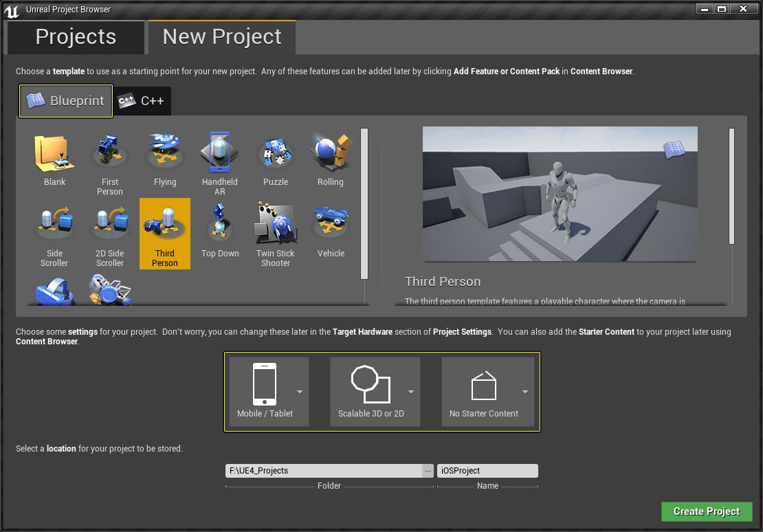Open the No Starter Content dropdown
Image resolution: width=763 pixels, height=532 pixels.
click(x=525, y=392)
